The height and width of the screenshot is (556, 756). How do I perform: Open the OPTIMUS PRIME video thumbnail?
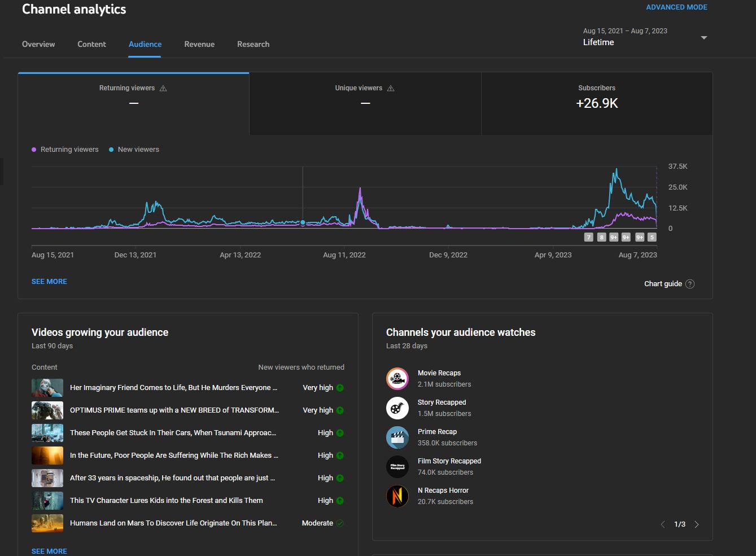tap(47, 410)
